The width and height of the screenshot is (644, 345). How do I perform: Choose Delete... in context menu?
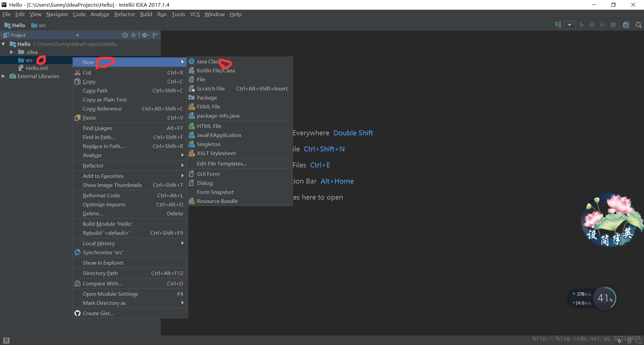pyautogui.click(x=130, y=214)
